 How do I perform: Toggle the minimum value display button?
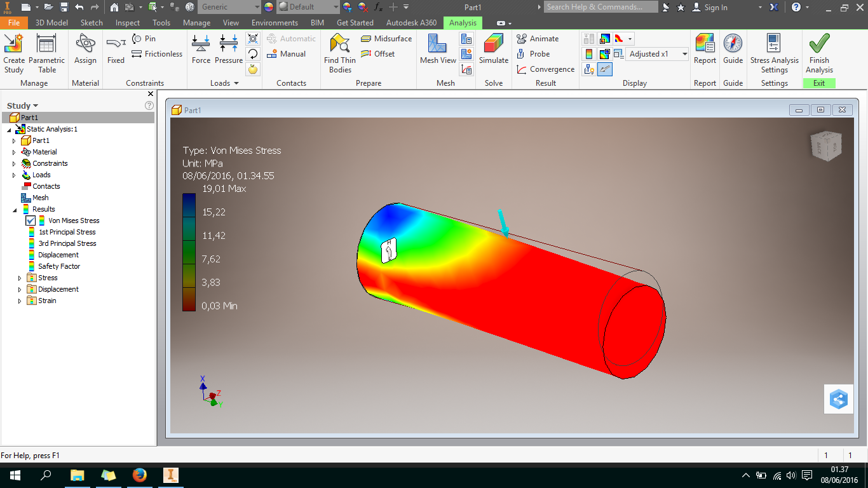pyautogui.click(x=604, y=54)
